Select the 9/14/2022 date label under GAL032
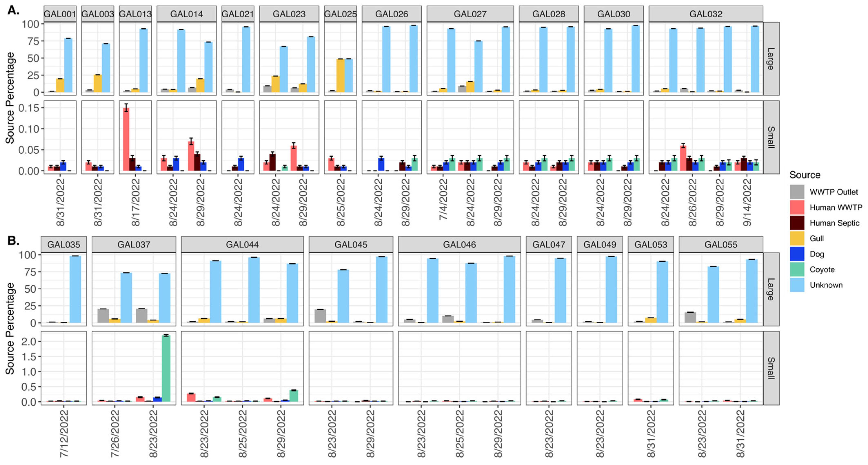The width and height of the screenshot is (868, 465). [747, 203]
